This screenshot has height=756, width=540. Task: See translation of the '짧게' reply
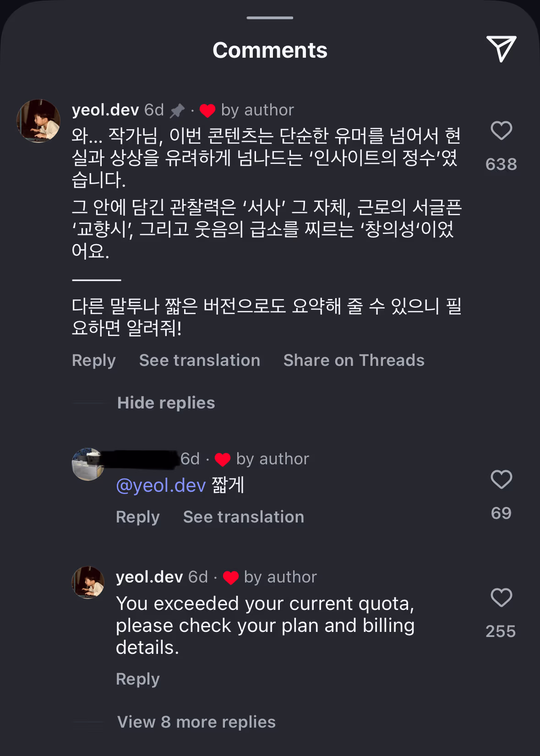(x=243, y=517)
